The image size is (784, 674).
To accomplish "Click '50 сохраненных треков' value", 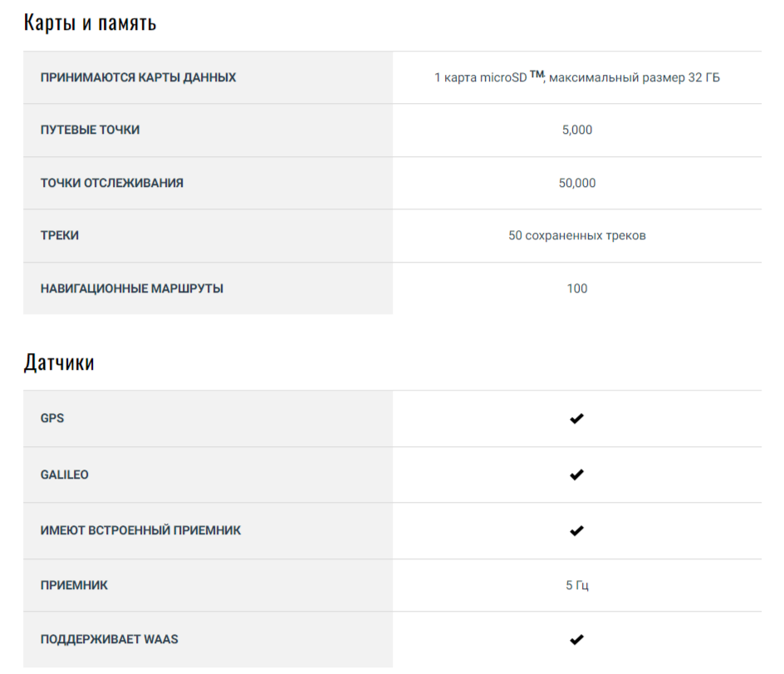I will 576,235.
